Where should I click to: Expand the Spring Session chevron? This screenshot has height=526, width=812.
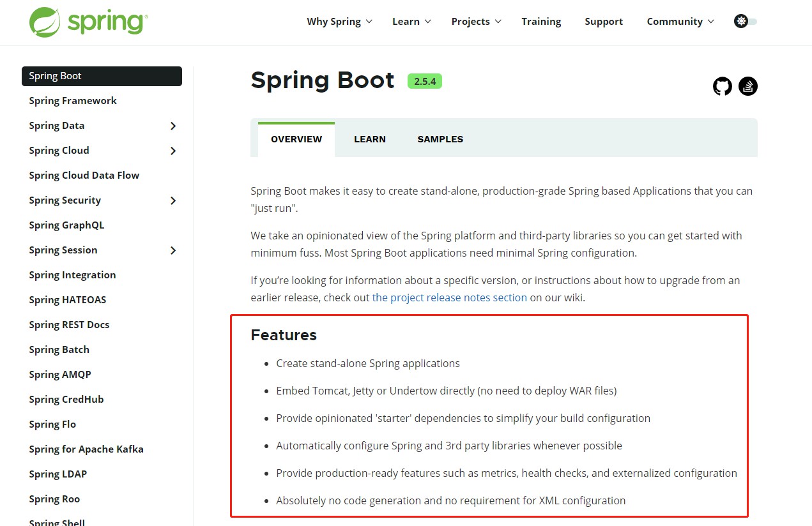(x=173, y=250)
